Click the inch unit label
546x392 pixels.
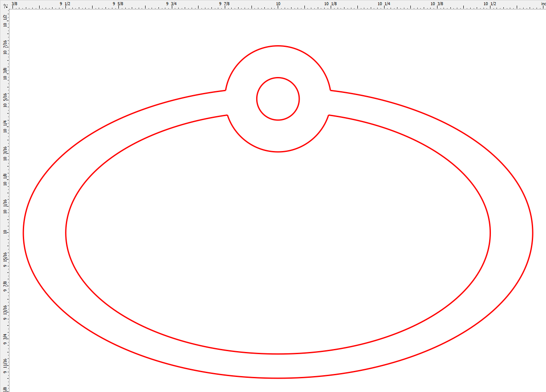tap(543, 3)
